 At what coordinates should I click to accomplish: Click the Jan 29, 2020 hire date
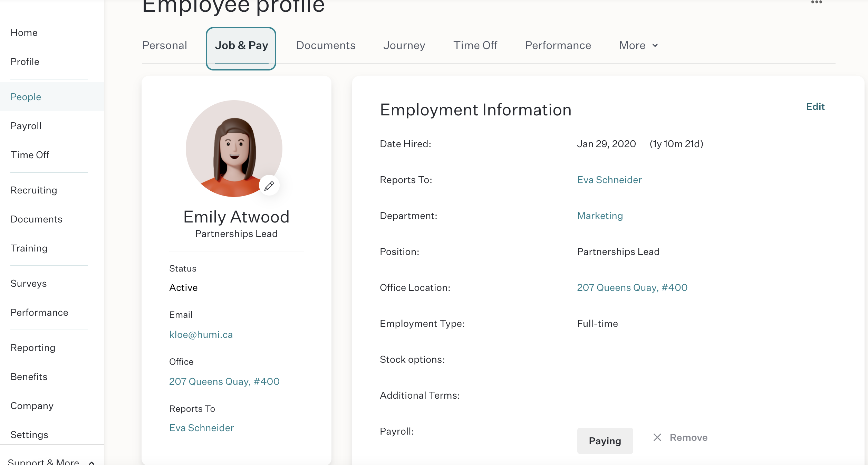pos(606,144)
